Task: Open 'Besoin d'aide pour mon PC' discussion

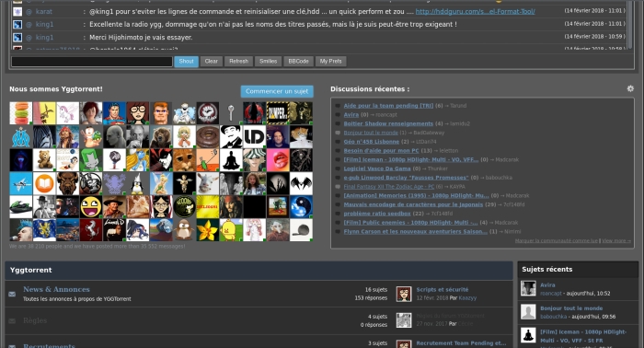Action: click(381, 151)
